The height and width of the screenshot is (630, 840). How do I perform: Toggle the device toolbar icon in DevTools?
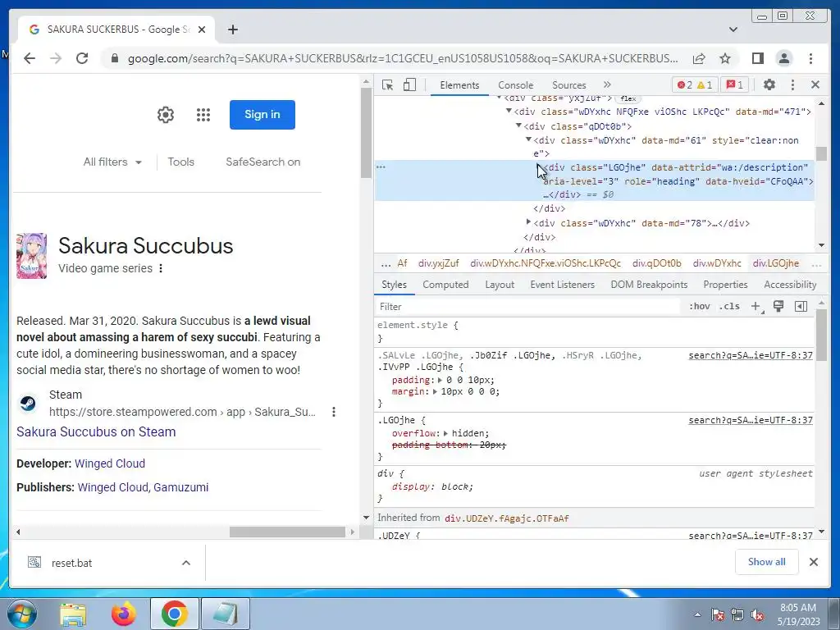pyautogui.click(x=410, y=85)
